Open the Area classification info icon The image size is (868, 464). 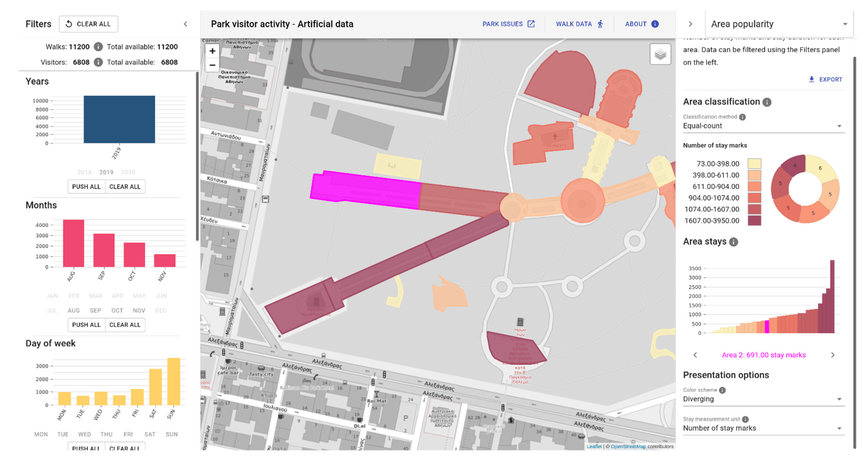[767, 102]
